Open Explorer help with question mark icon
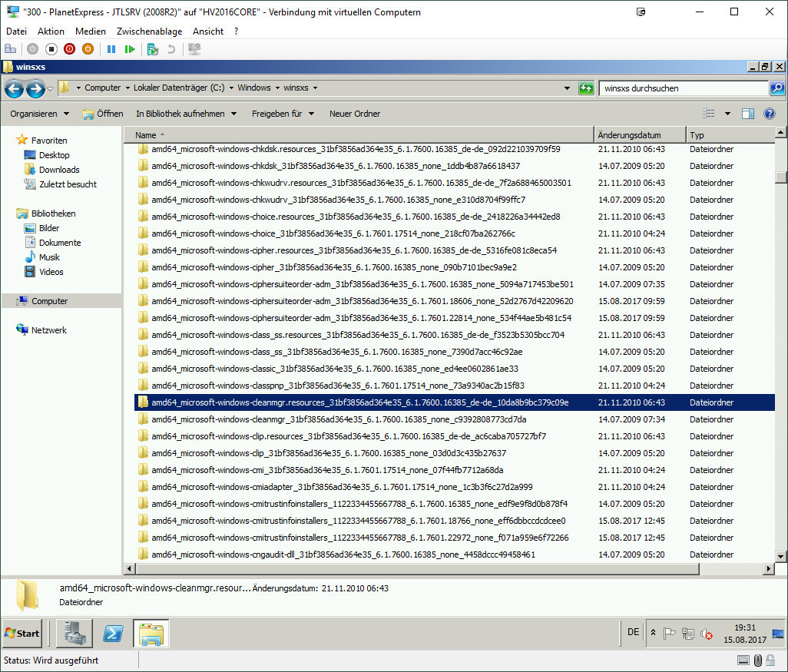 pos(769,114)
